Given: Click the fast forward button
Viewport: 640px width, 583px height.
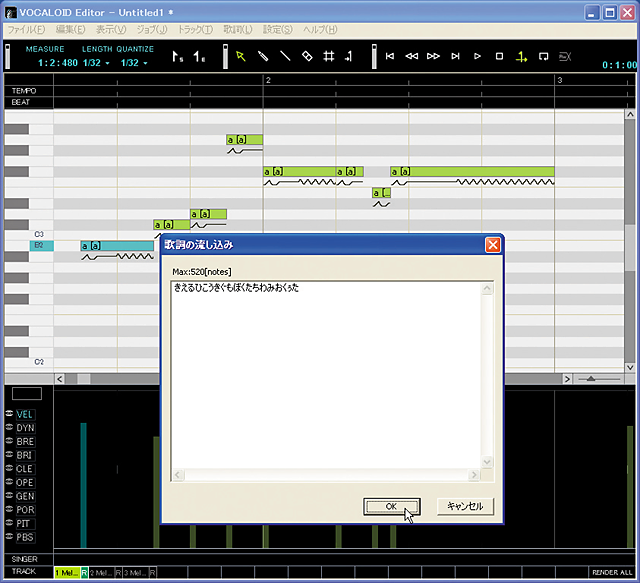Looking at the screenshot, I should (433, 56).
